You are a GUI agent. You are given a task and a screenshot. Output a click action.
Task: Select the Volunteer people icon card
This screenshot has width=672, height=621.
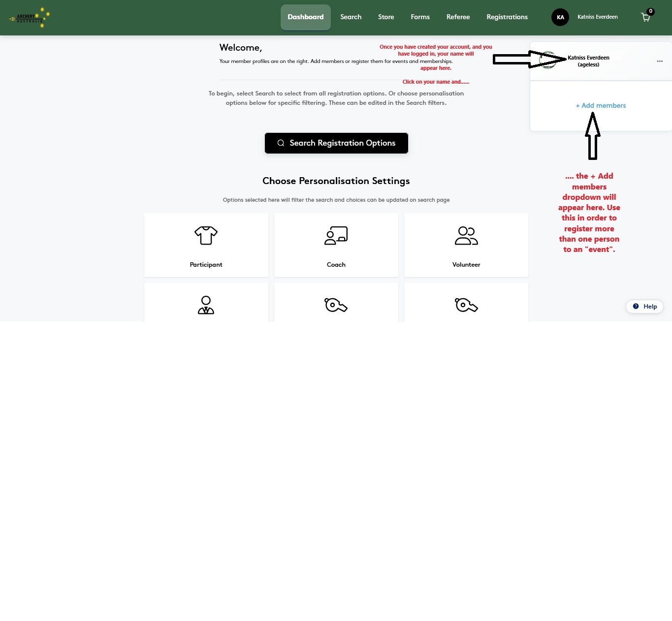coord(466,245)
